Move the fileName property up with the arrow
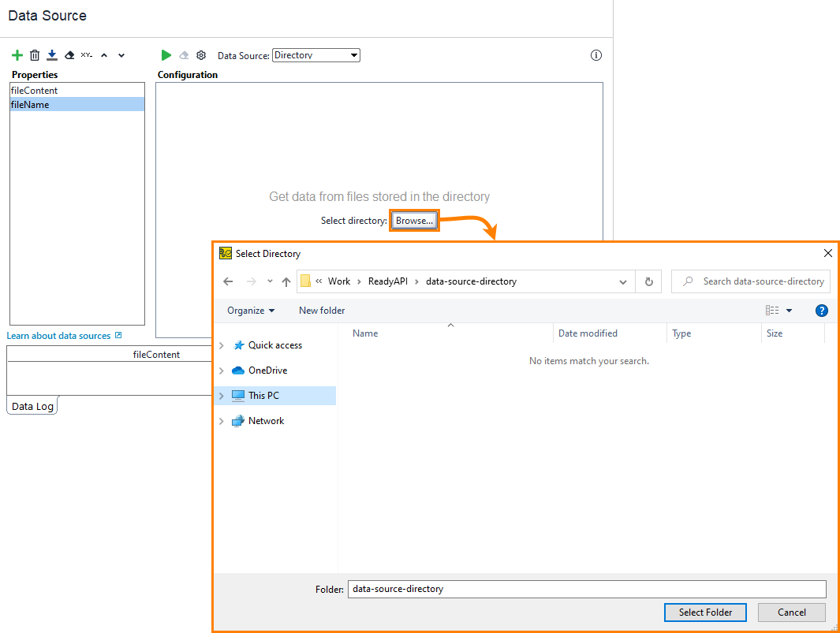Image resolution: width=840 pixels, height=633 pixels. pyautogui.click(x=103, y=55)
